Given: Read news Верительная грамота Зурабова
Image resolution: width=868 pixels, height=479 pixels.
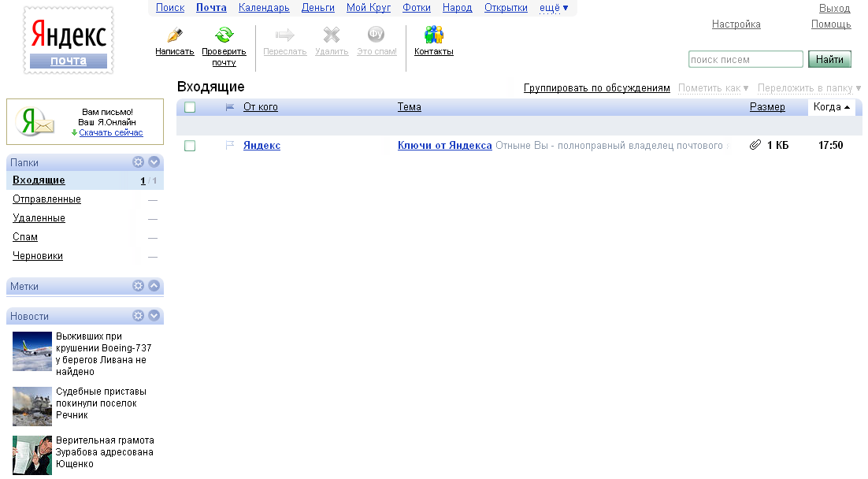Looking at the screenshot, I should [106, 452].
